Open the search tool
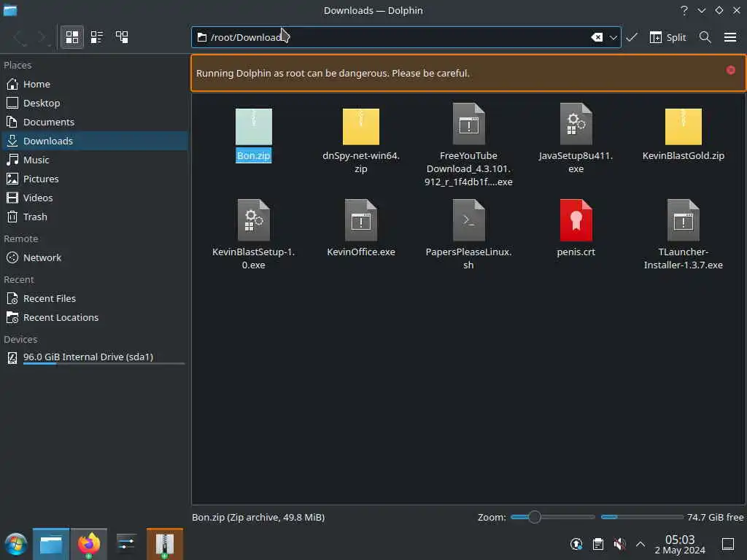Image resolution: width=747 pixels, height=560 pixels. tap(705, 37)
